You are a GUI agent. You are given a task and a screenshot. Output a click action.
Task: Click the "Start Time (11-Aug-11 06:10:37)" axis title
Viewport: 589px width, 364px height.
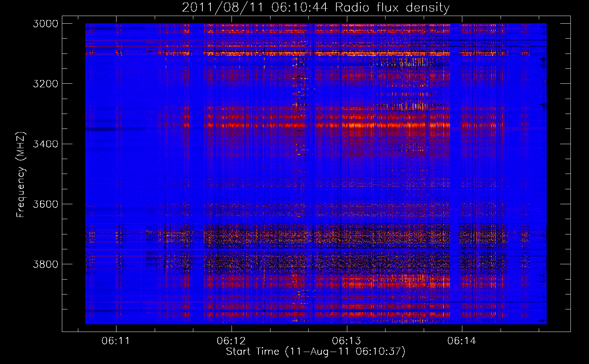click(316, 352)
